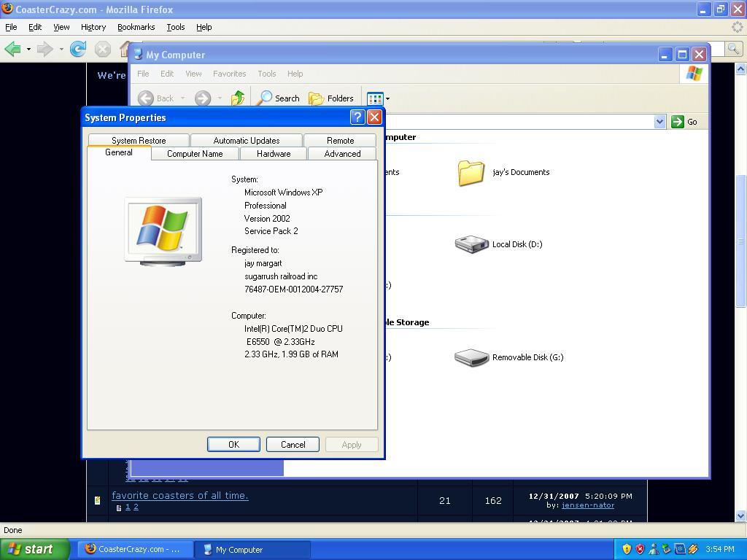Image resolution: width=747 pixels, height=560 pixels.
Task: Open My Computer Tools menu
Action: coord(267,74)
